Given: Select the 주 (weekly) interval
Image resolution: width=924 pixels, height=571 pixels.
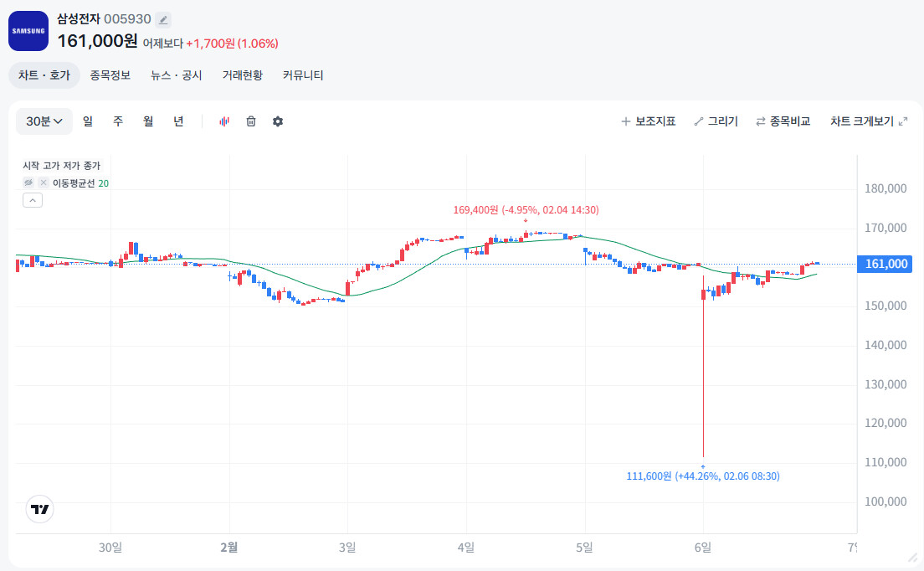Looking at the screenshot, I should click(x=118, y=121).
